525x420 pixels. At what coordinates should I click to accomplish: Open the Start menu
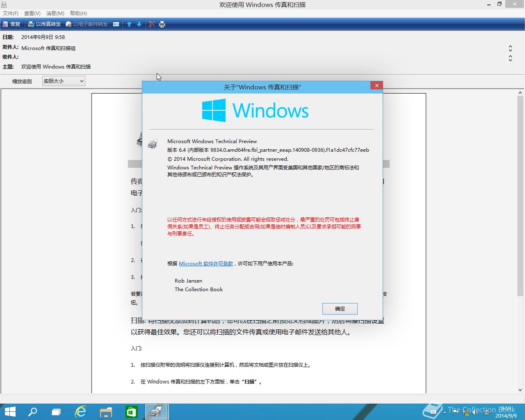[x=10, y=412]
